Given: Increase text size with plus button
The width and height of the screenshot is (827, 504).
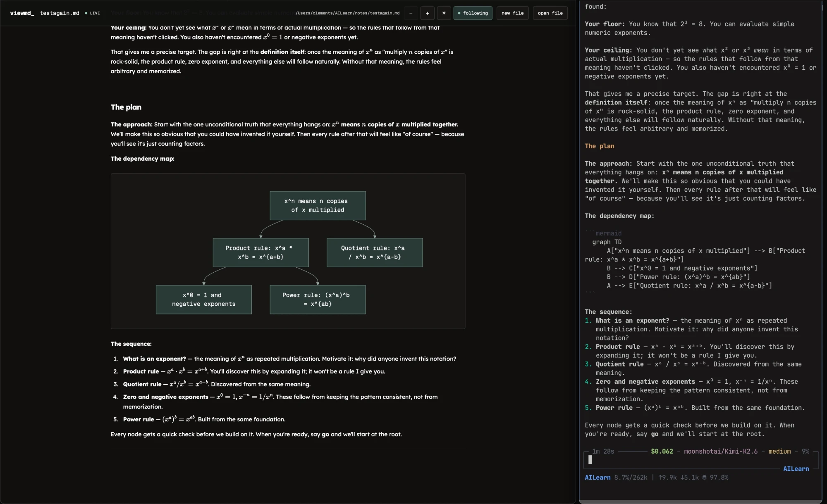Looking at the screenshot, I should click(x=427, y=13).
